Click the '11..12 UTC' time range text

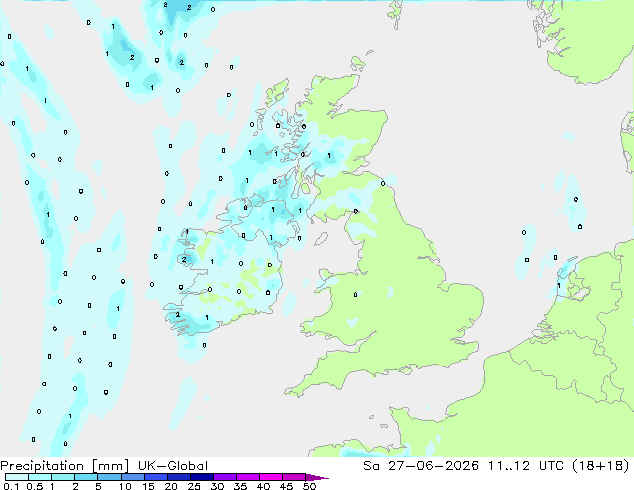(526, 466)
